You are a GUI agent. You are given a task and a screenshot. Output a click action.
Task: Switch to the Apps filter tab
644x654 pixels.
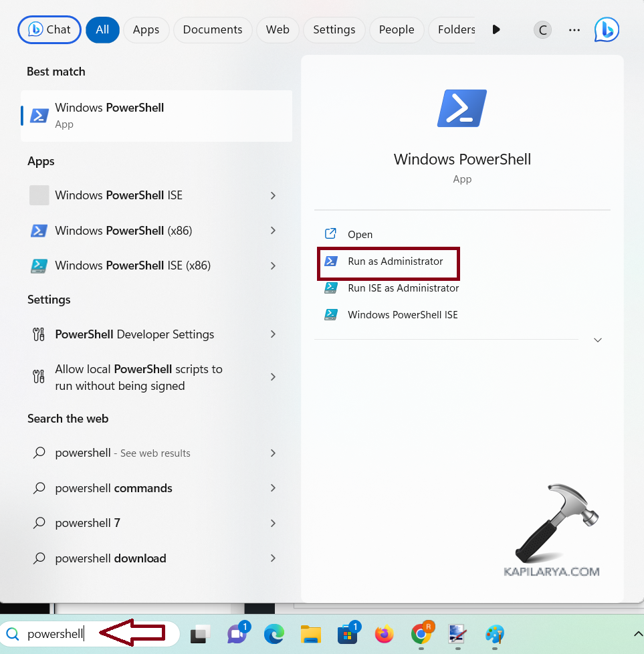[x=146, y=29]
